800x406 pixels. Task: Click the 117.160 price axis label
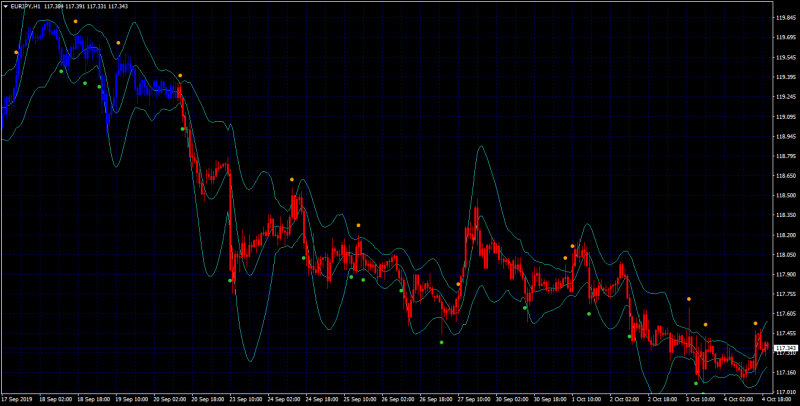pos(785,373)
